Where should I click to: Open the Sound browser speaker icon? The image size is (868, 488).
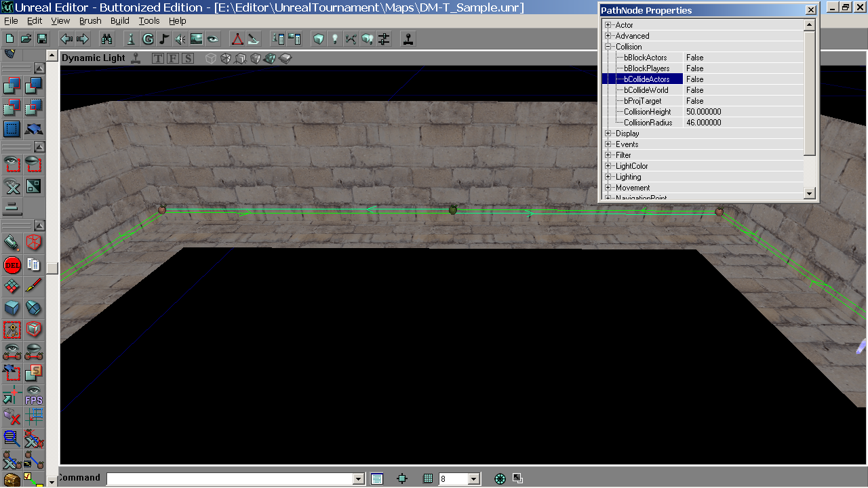tap(180, 39)
